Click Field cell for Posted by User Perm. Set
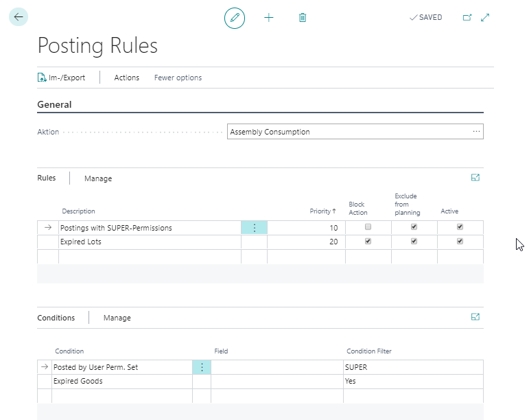 pyautogui.click(x=277, y=367)
